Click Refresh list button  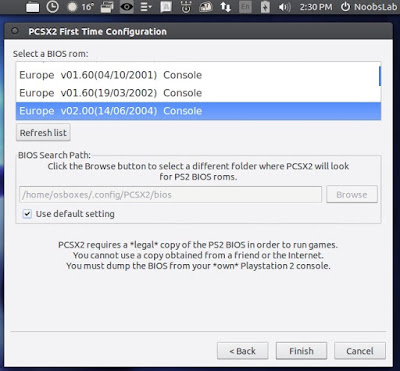(x=43, y=133)
